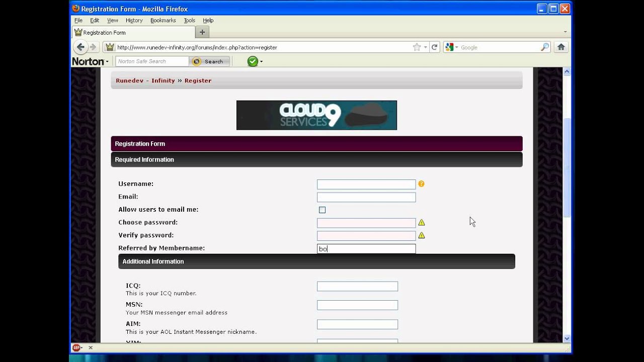644x362 pixels.
Task: Click the Norton Safe Search box
Action: click(152, 61)
